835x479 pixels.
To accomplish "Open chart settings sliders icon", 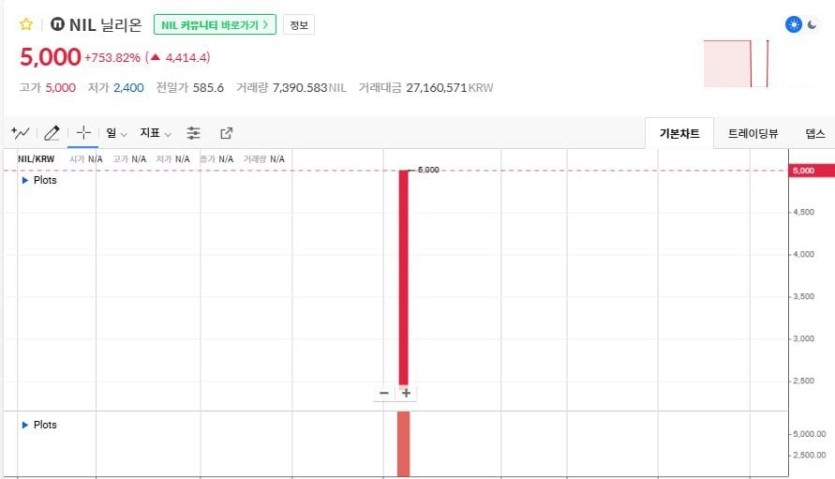I will click(x=194, y=133).
